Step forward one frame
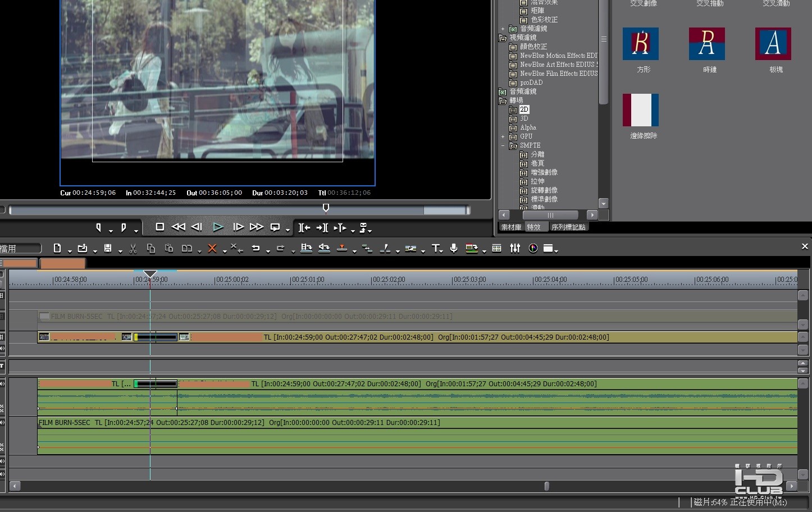812x512 pixels. coord(238,227)
